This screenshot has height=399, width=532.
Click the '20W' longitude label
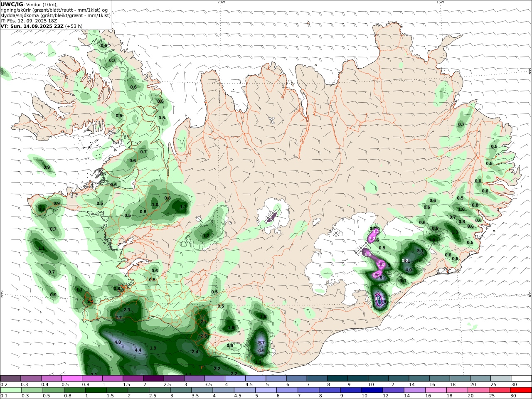coord(221,2)
